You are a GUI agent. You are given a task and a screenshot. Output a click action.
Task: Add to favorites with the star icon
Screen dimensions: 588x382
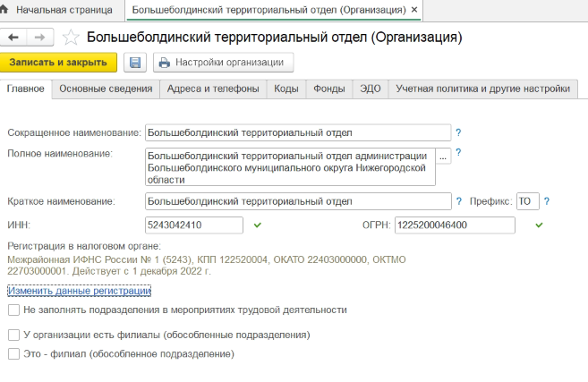[x=71, y=37]
